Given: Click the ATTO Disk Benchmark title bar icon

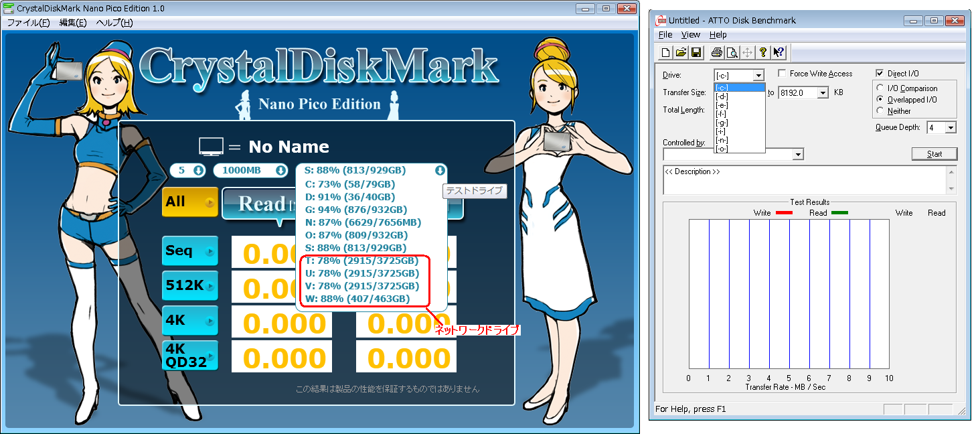Looking at the screenshot, I should [x=661, y=20].
